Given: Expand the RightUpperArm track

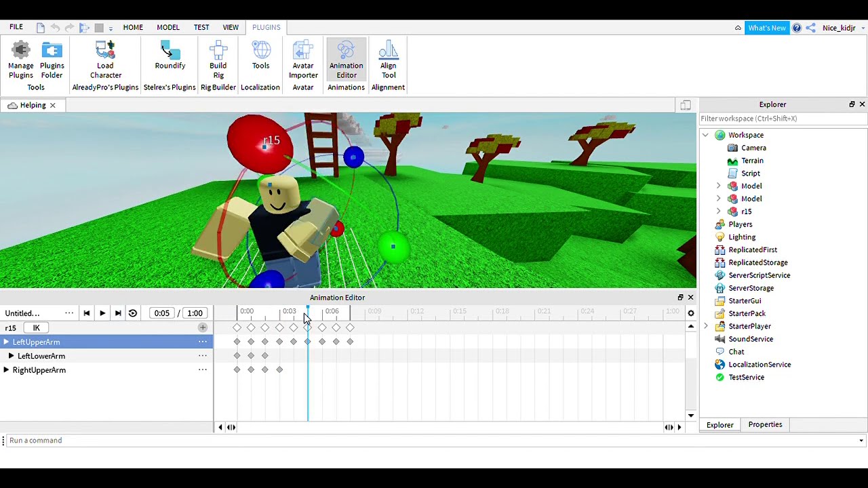Looking at the screenshot, I should pyautogui.click(x=6, y=370).
